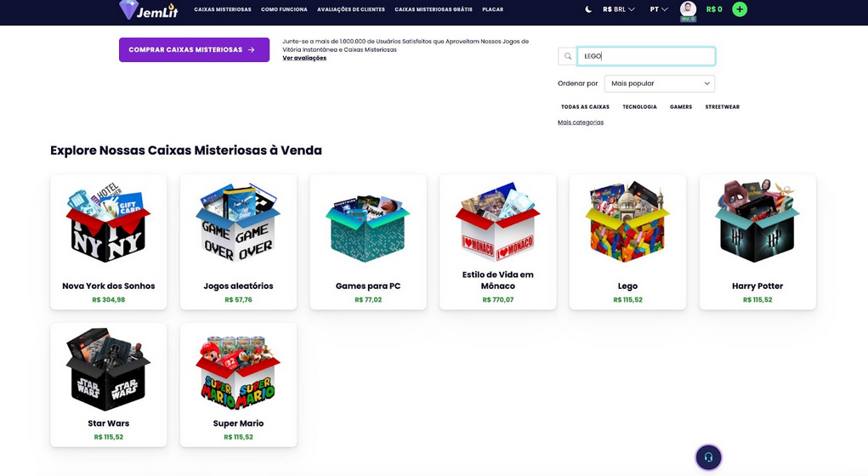This screenshot has width=868, height=476.
Task: Go to Caixas Misteriosas Grátis menu
Action: tap(434, 9)
